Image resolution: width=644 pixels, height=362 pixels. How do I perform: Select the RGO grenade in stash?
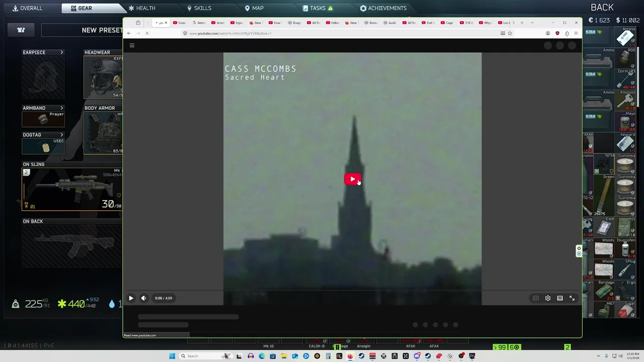[x=625, y=58]
